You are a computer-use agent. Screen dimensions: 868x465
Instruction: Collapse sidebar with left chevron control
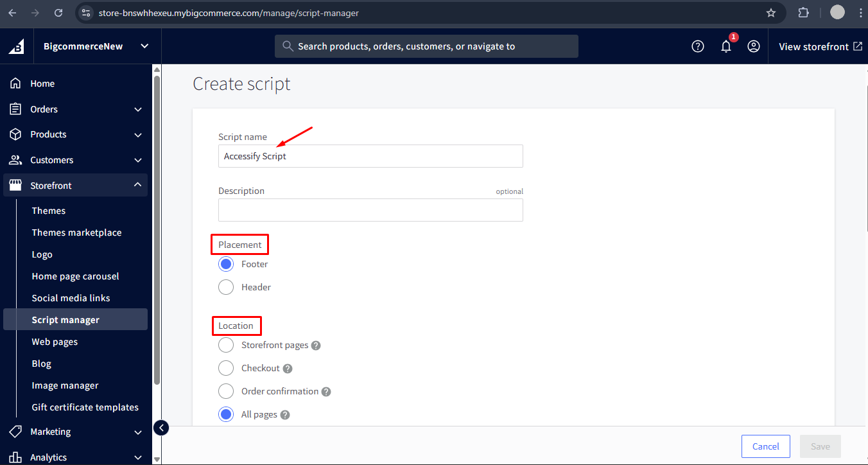click(161, 427)
